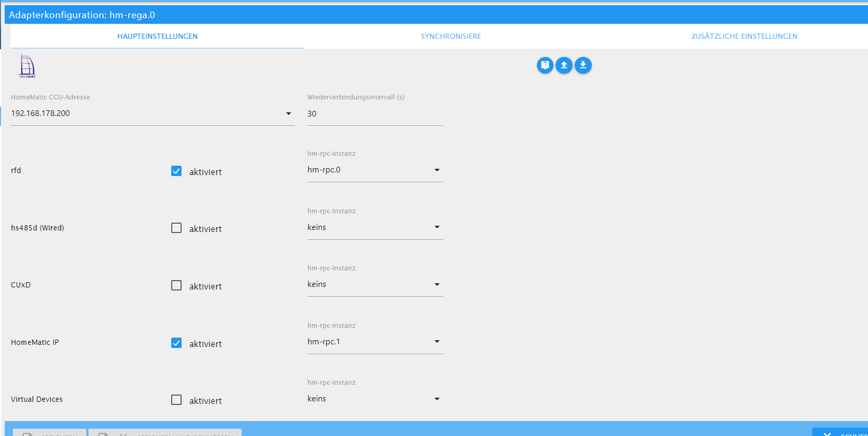
Task: Open the help question-mark icon button
Action: (545, 65)
